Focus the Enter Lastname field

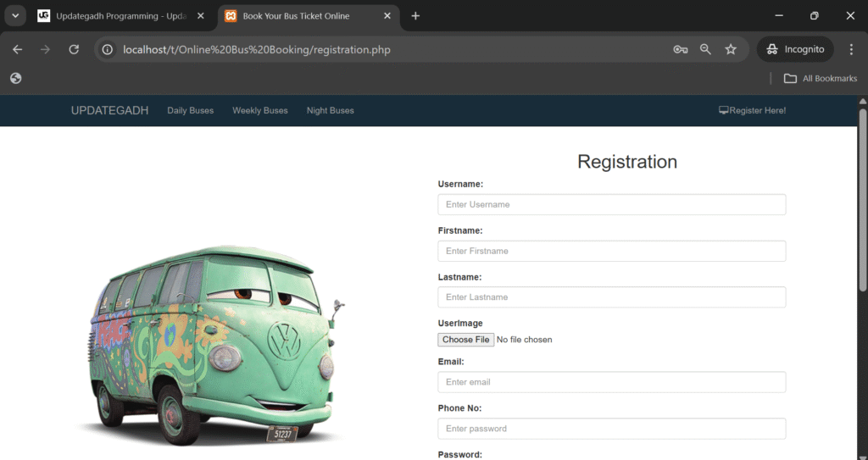tap(612, 297)
